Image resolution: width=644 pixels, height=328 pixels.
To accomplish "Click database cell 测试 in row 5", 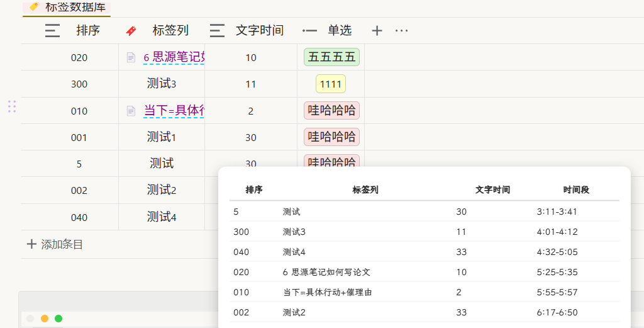I will (x=162, y=163).
